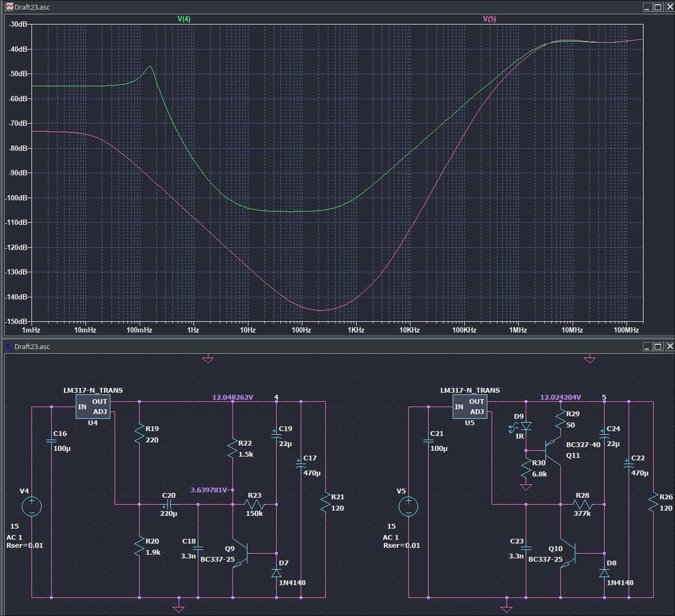
Task: Click the IR label under D9
Action: pos(520,436)
